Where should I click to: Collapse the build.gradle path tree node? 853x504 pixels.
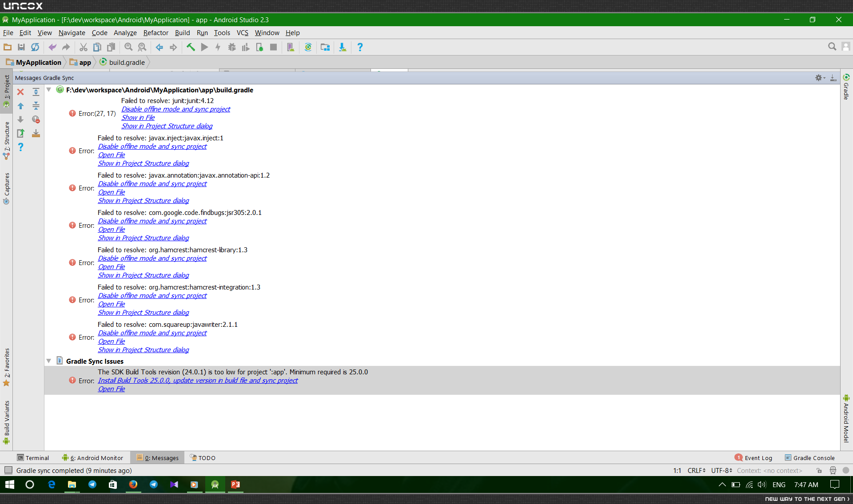coord(49,90)
